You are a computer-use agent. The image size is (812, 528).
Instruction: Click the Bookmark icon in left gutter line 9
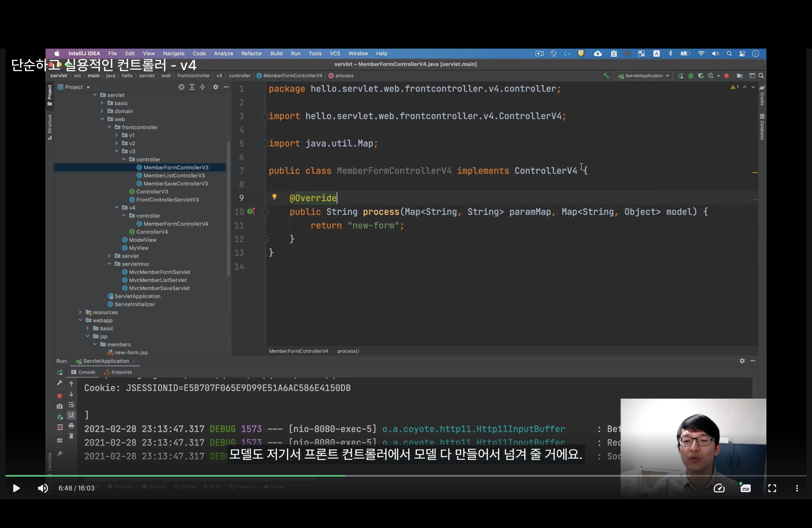click(x=274, y=197)
